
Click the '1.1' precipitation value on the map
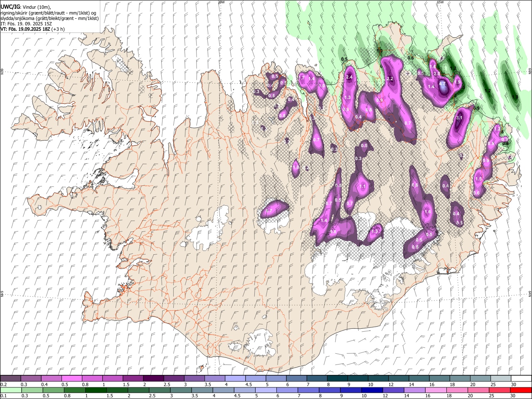coord(362,187)
